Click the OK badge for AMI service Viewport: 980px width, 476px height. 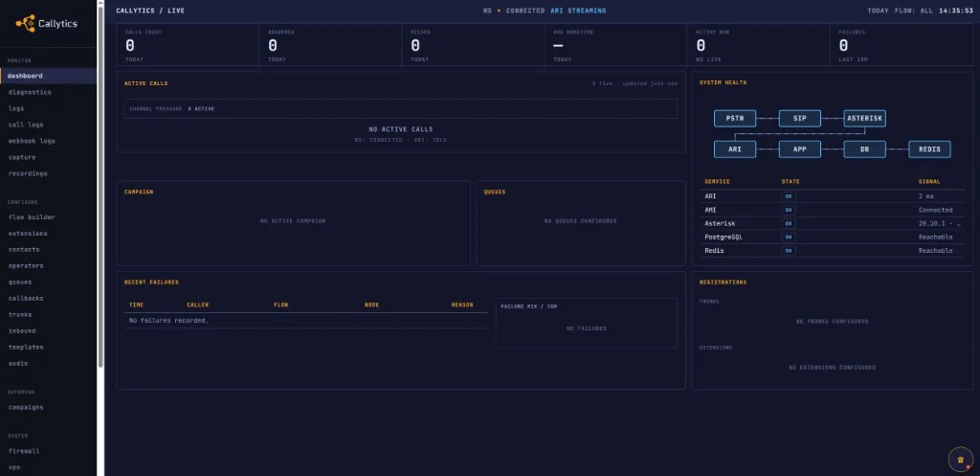pos(789,210)
